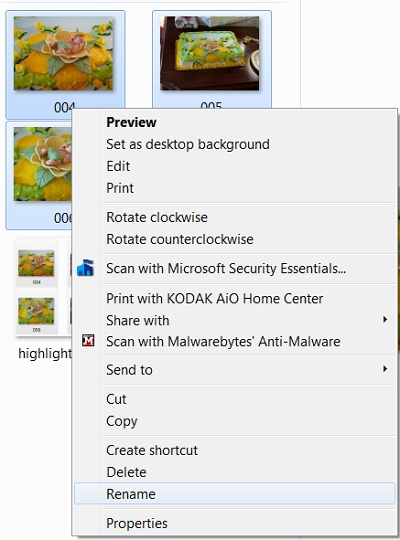The width and height of the screenshot is (400, 540).
Task: Select Create shortcut menu entry
Action: [152, 450]
